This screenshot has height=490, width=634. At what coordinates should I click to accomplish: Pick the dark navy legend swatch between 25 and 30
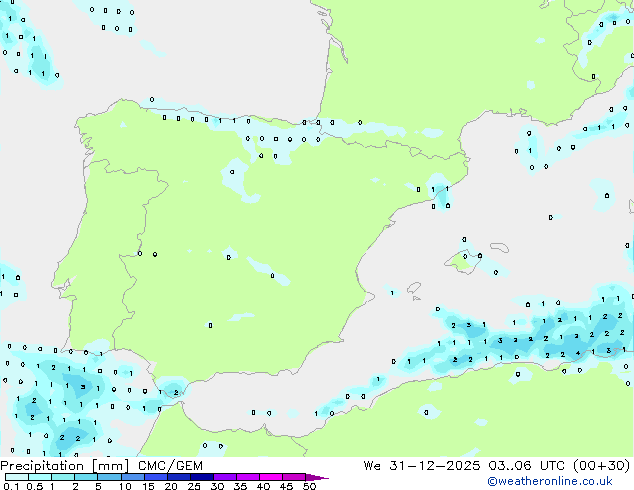202,477
